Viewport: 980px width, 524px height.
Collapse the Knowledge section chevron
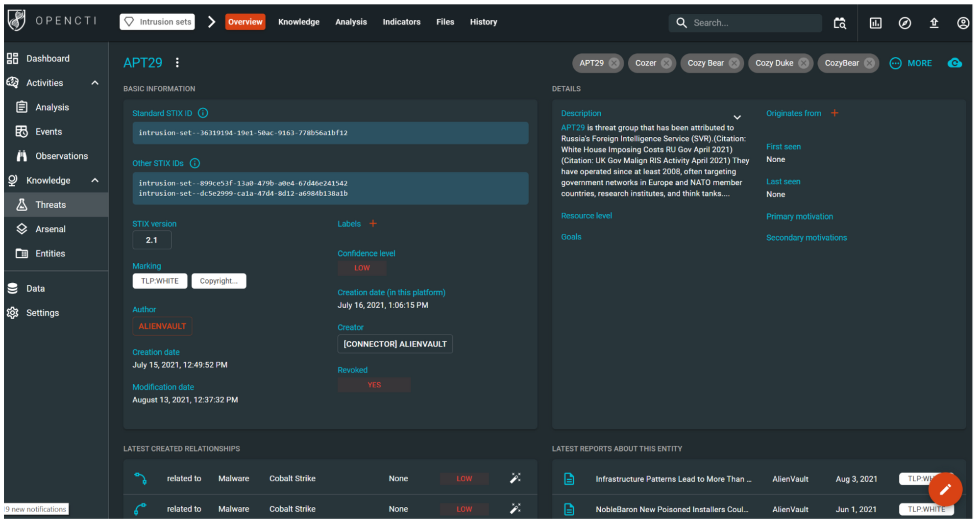click(x=95, y=180)
